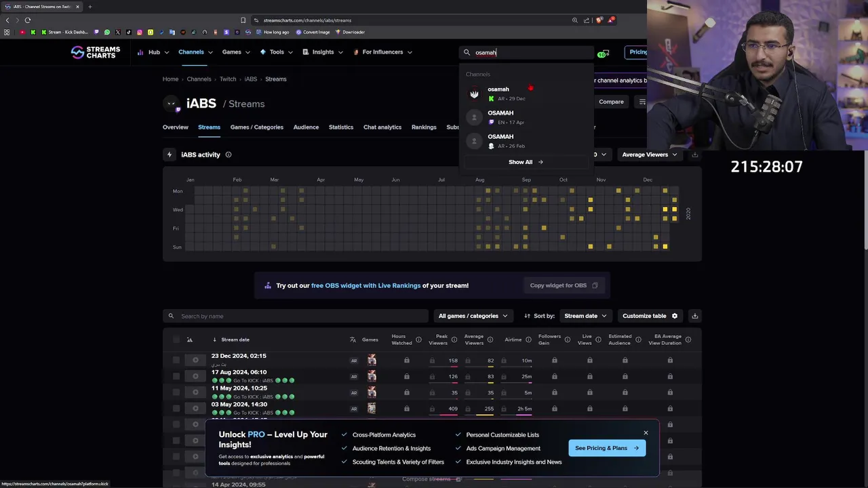Click Copy widget for OBS button
This screenshot has width=868, height=488.
tap(564, 285)
